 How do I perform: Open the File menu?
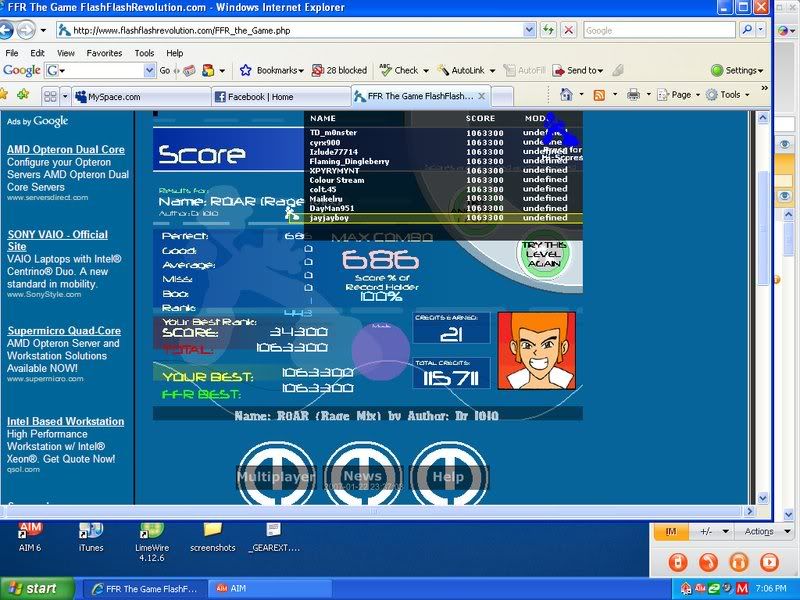[11, 53]
